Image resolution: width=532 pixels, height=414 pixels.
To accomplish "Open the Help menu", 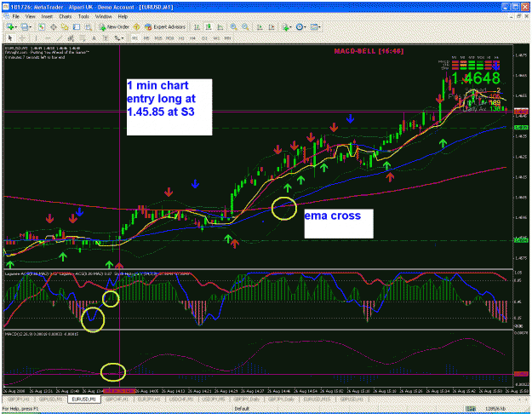I will tap(123, 16).
